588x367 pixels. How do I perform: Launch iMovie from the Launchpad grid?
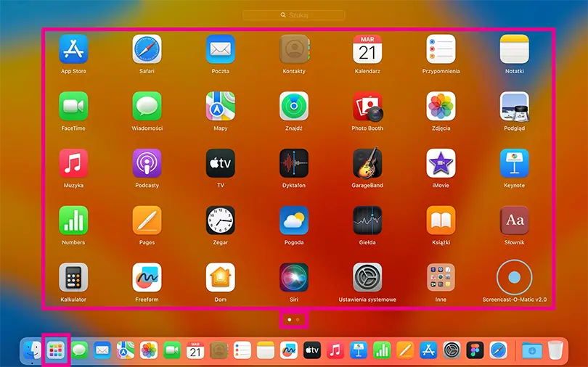coord(441,163)
